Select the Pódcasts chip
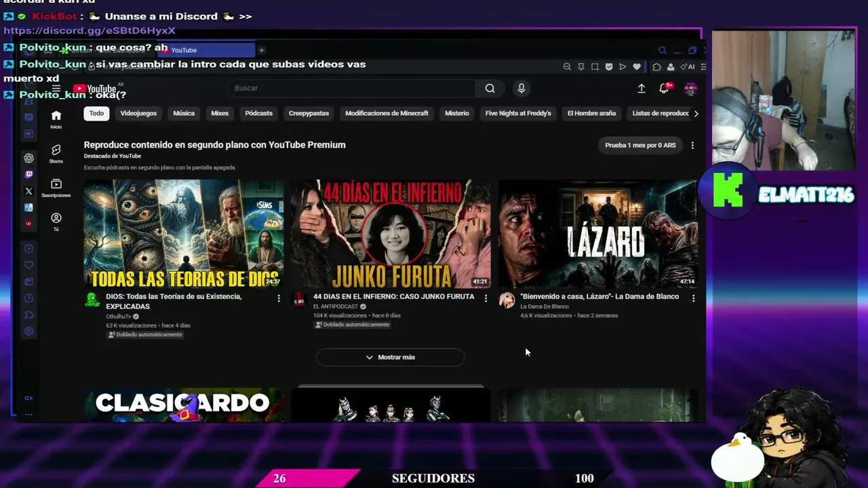 [258, 113]
